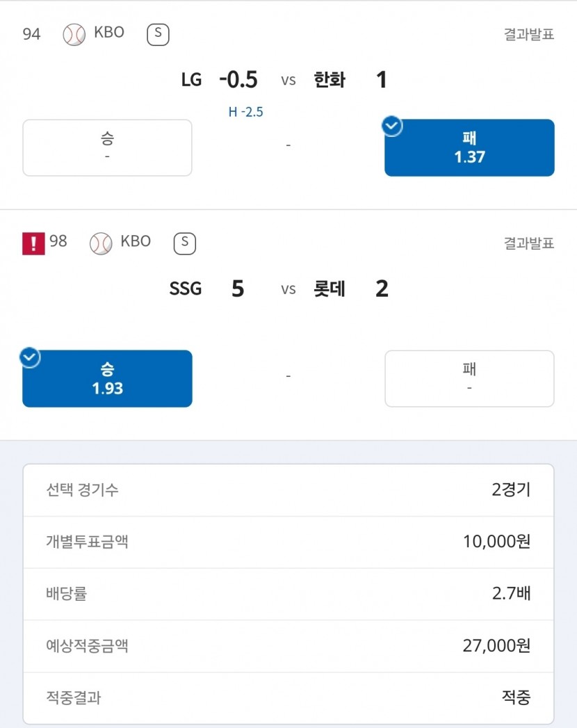Select the empty 승 option for LG match
This screenshot has width=577, height=728.
[107, 147]
